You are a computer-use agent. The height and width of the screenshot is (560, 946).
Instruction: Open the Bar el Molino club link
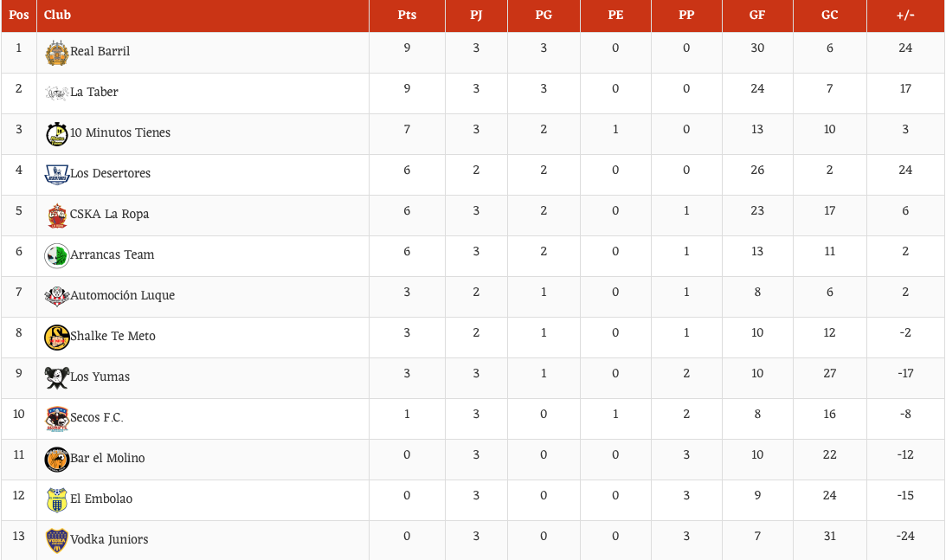click(x=107, y=458)
